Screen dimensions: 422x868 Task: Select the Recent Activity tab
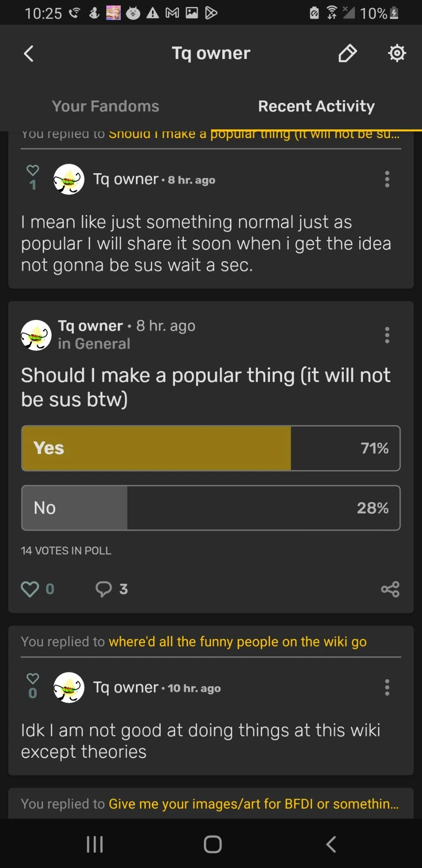click(316, 106)
